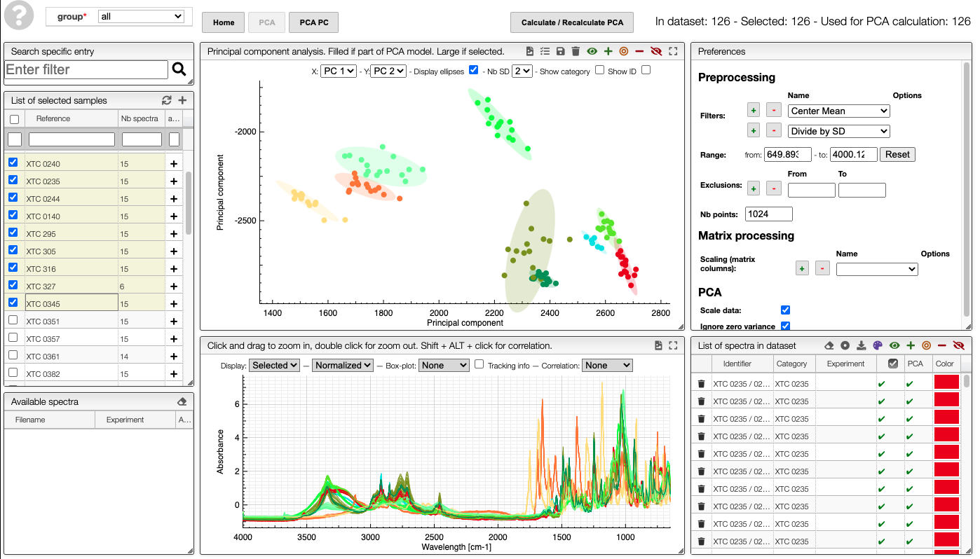The image size is (980, 559).
Task: Click into the Enter filter search field
Action: pos(86,69)
